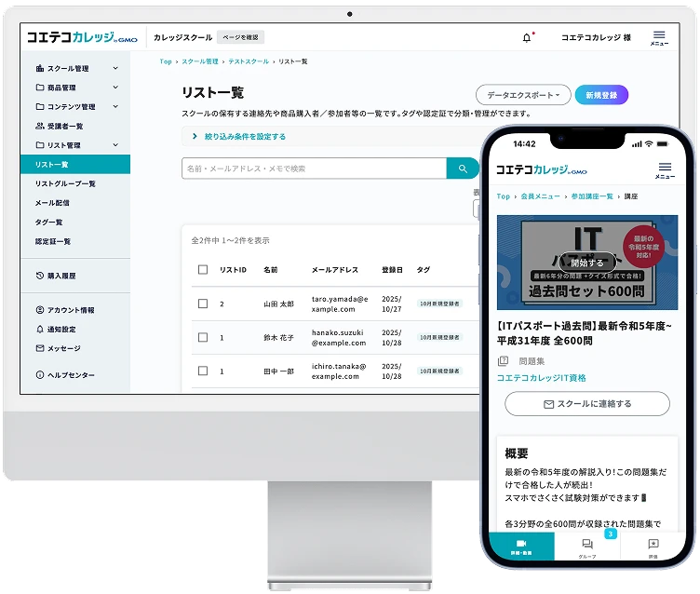700x594 pixels.
Task: Click Top in desktop breadcrumb
Action: point(166,61)
